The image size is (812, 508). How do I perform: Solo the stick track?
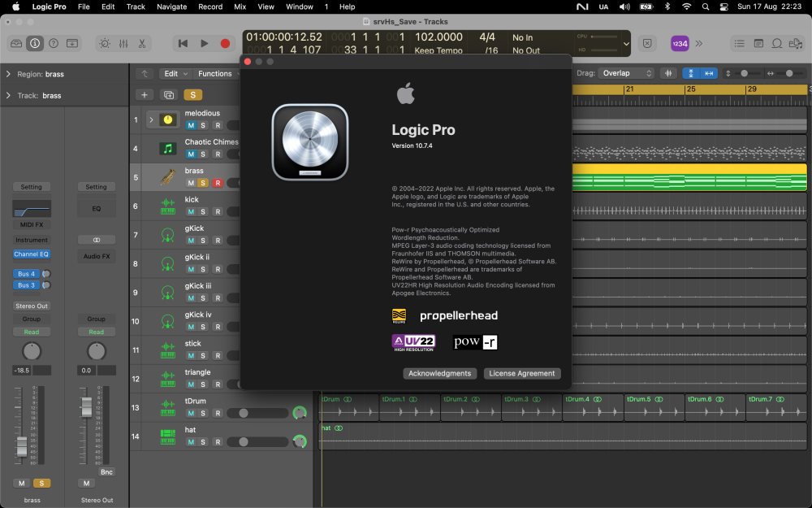pos(203,356)
